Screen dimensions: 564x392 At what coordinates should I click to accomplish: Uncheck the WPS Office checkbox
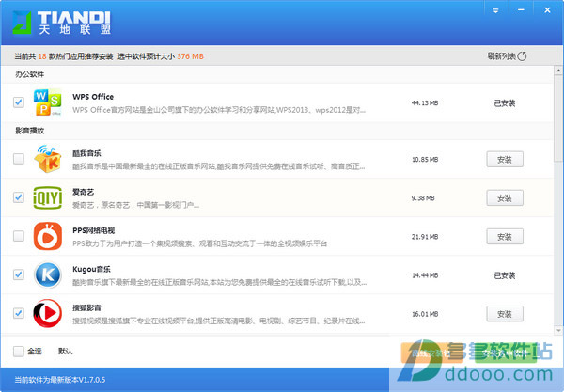click(x=19, y=102)
